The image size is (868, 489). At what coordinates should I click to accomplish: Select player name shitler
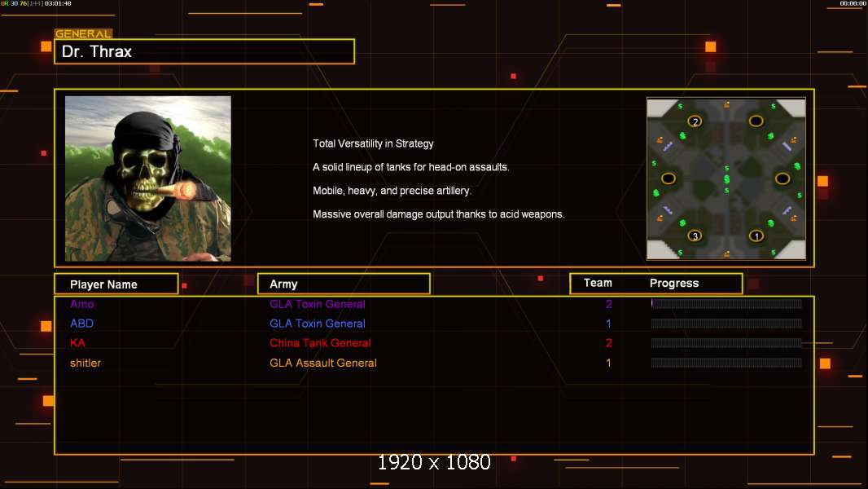coord(85,363)
